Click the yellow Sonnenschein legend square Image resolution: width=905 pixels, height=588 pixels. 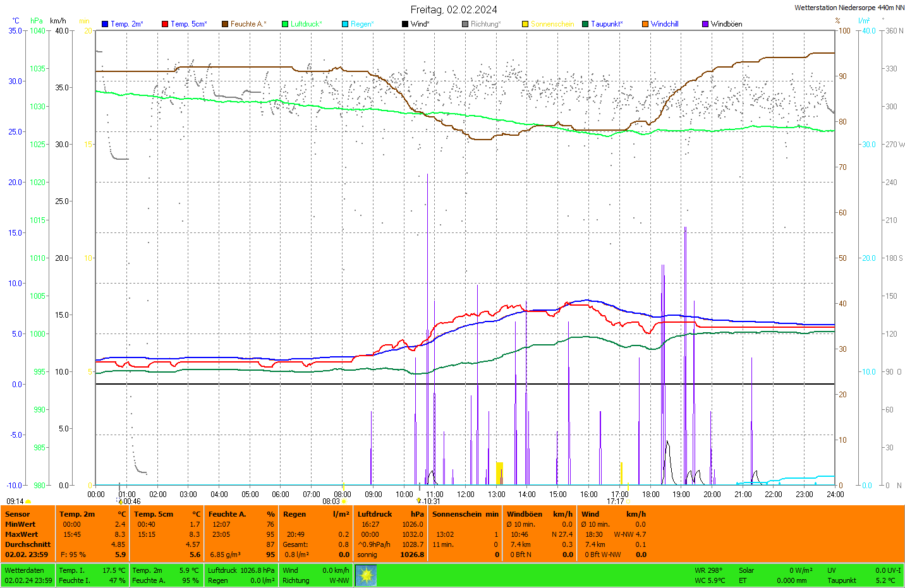click(525, 24)
